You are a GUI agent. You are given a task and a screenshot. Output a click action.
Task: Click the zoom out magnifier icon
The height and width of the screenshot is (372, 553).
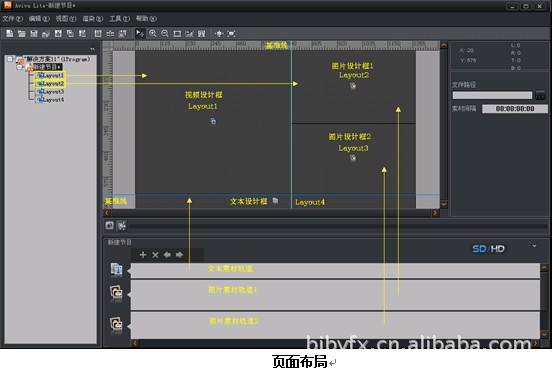coord(165,33)
